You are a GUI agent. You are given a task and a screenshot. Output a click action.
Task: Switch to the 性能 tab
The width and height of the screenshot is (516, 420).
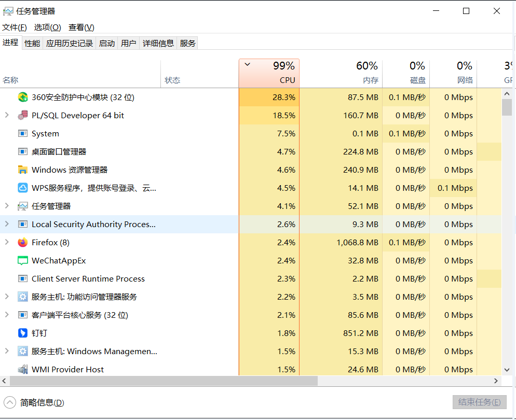tap(32, 43)
